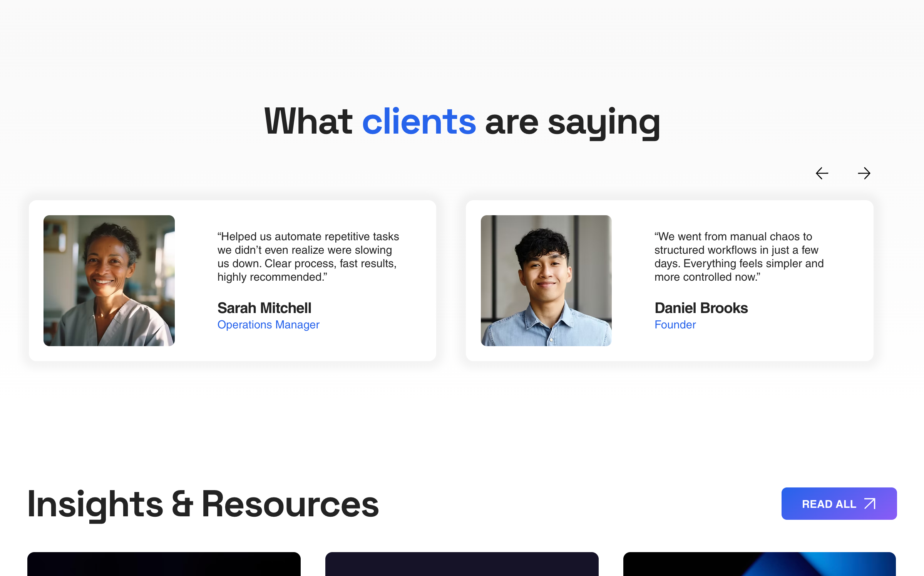The height and width of the screenshot is (576, 924).
Task: Click the arrow icon inside READ ALL
Action: coord(870,504)
